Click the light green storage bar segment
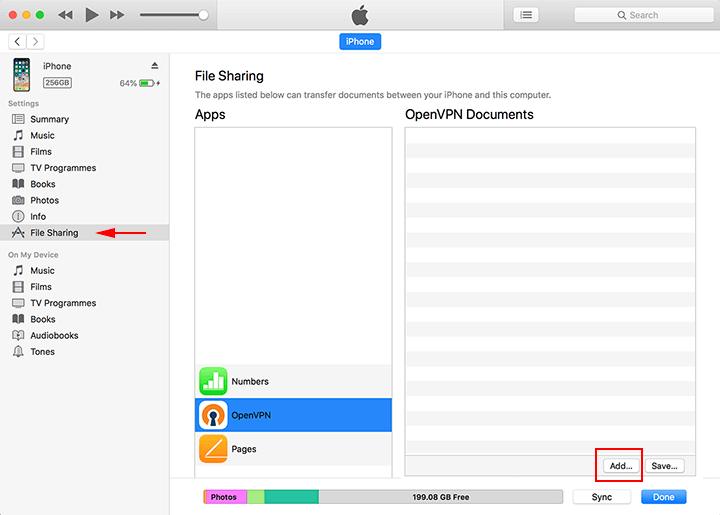This screenshot has height=515, width=720. coord(256,497)
